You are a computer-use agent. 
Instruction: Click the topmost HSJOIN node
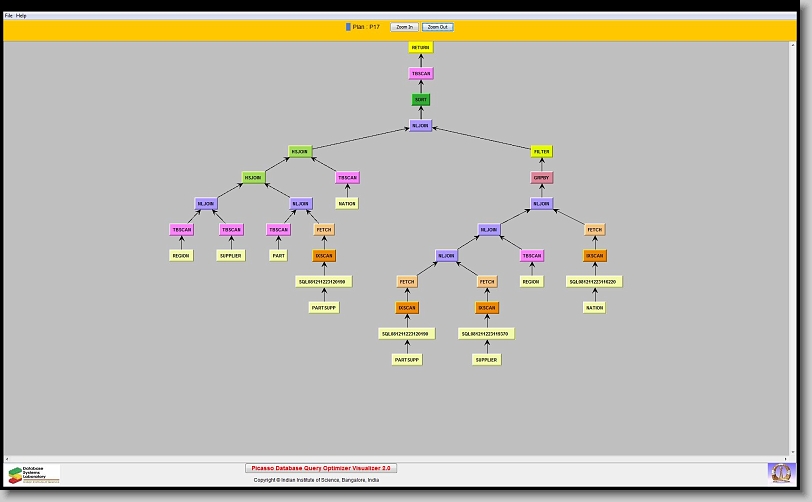300,152
